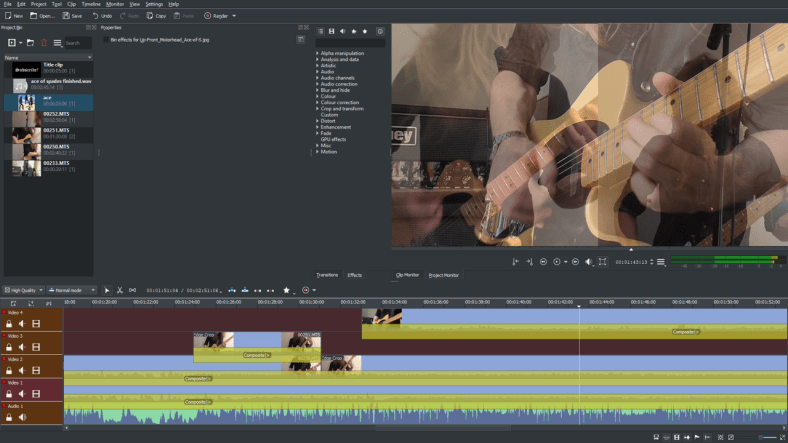The height and width of the screenshot is (443, 788).
Task: Select the 00251.MTS clip in Project Bin
Action: point(48,135)
